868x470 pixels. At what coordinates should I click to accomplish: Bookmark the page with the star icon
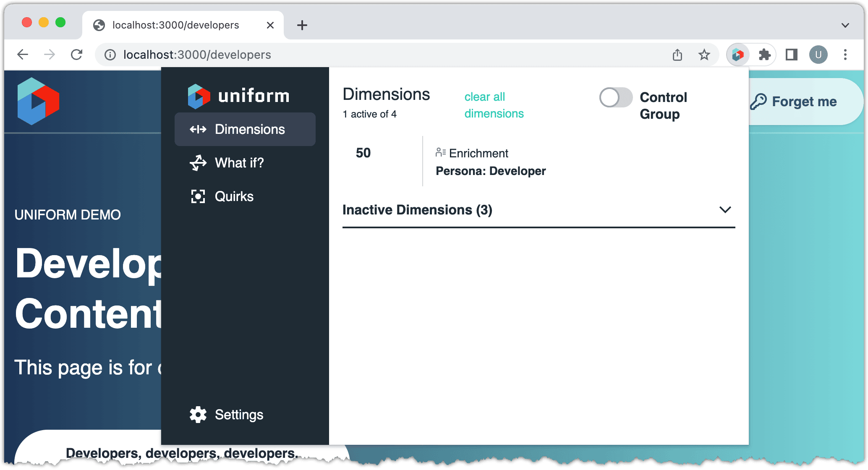704,55
